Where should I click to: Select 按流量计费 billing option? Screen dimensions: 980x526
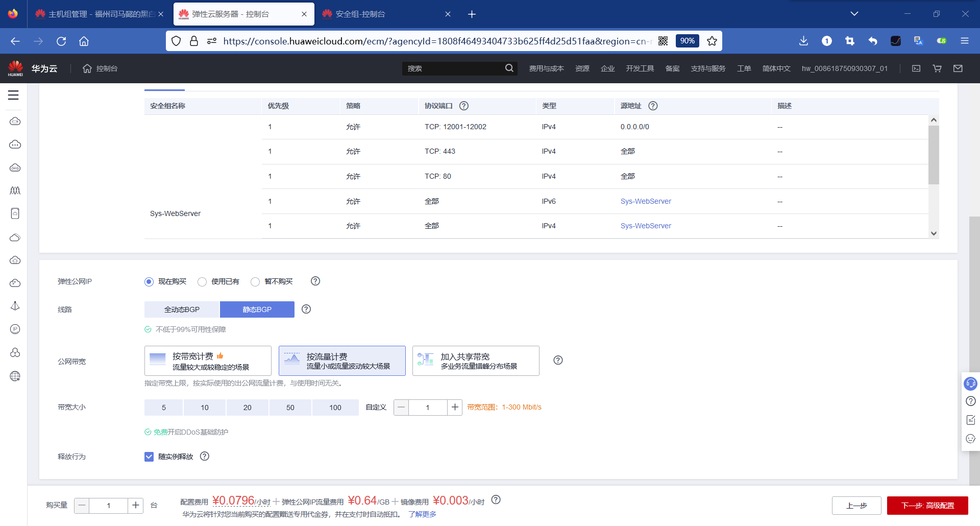click(x=342, y=361)
